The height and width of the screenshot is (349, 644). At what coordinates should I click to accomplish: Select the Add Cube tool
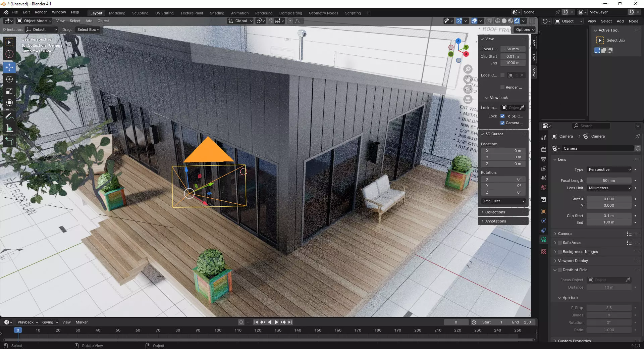point(9,141)
